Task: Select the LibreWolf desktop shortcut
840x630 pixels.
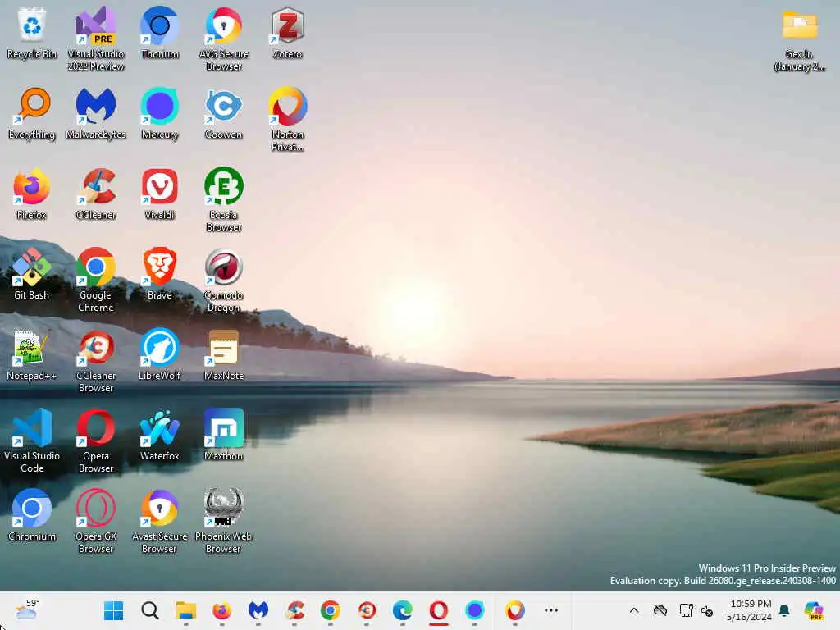Action: 160,354
